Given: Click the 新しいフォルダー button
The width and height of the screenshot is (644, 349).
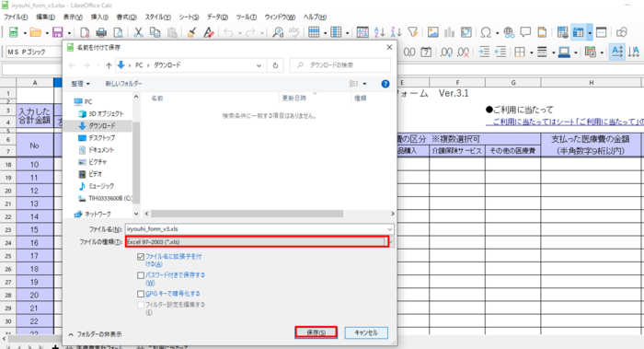Looking at the screenshot, I should pos(123,84).
